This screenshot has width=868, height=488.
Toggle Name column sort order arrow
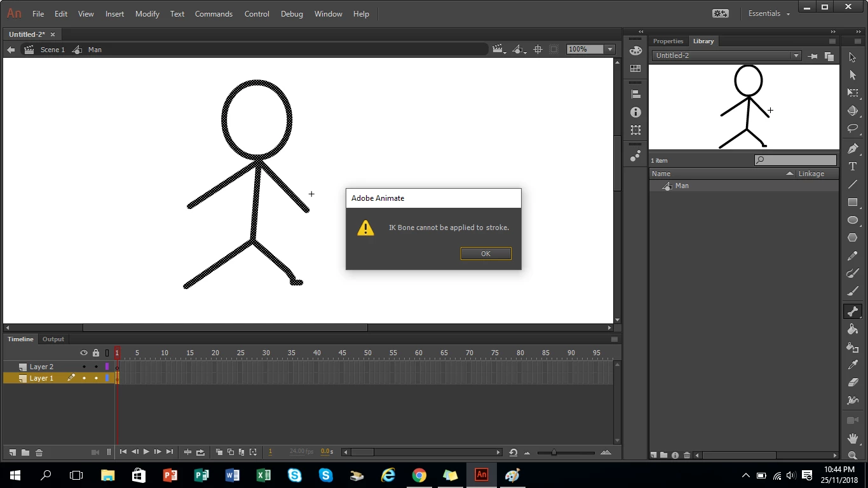[x=790, y=173]
